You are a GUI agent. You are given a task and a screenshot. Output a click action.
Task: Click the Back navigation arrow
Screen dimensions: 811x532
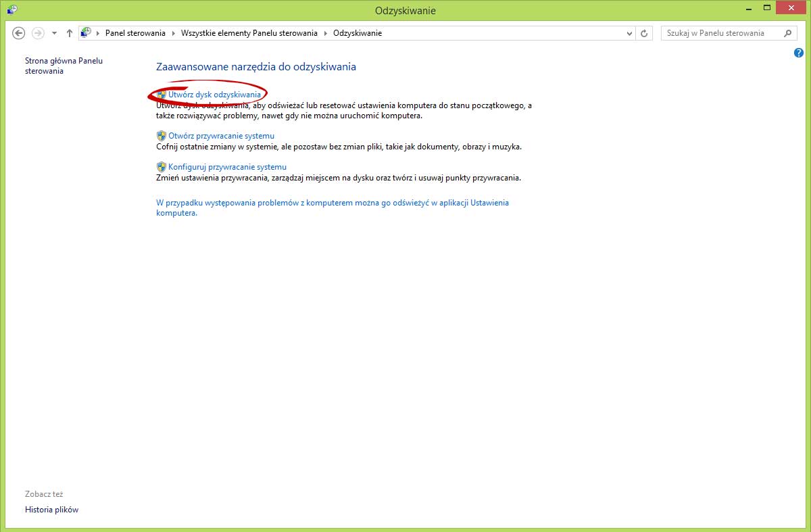(19, 33)
